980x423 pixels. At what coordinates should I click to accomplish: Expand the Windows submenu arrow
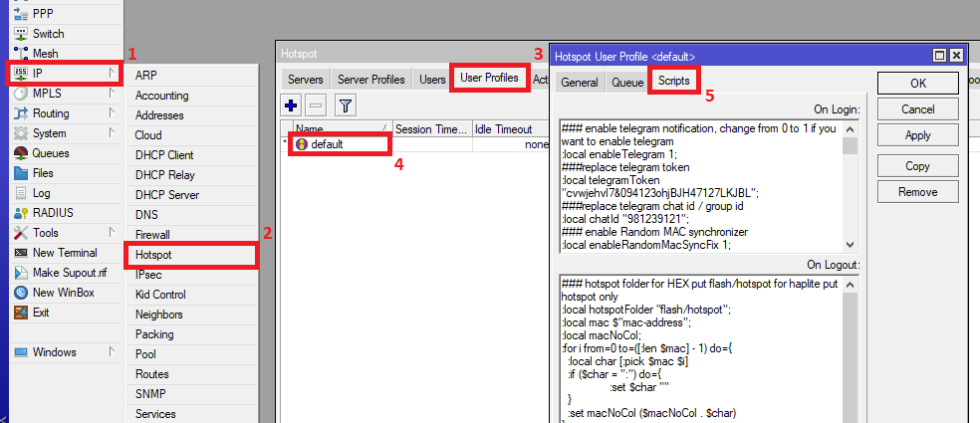click(113, 352)
